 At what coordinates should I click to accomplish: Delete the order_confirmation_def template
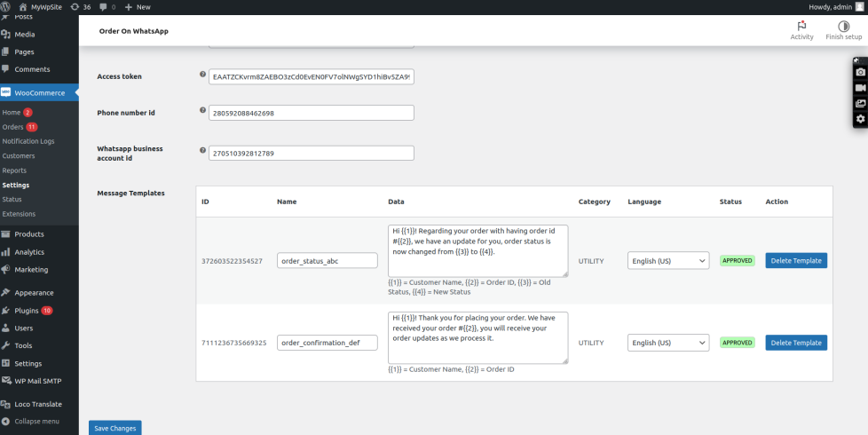(x=795, y=343)
